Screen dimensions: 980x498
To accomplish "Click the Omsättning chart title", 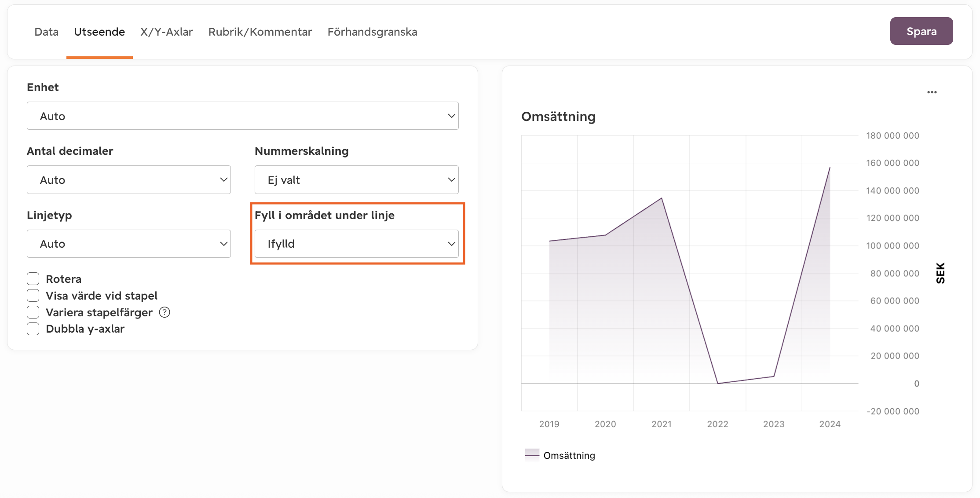I will click(559, 117).
